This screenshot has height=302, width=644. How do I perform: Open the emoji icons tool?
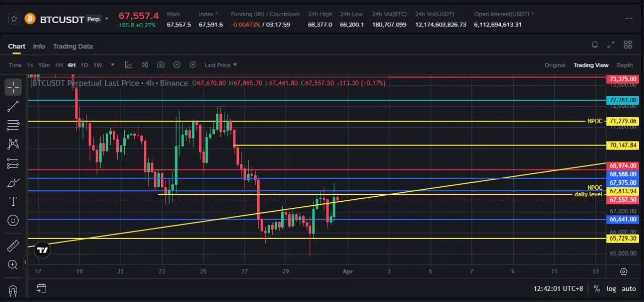13,220
